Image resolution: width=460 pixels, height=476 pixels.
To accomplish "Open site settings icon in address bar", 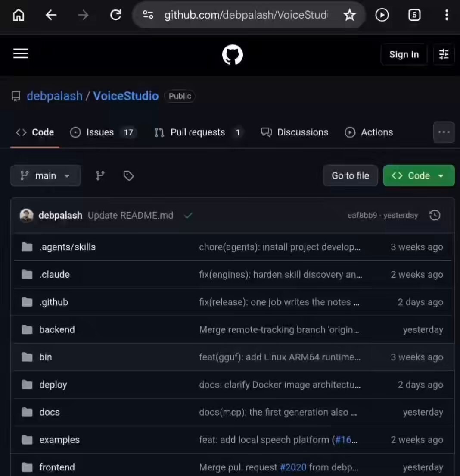I will tap(148, 15).
